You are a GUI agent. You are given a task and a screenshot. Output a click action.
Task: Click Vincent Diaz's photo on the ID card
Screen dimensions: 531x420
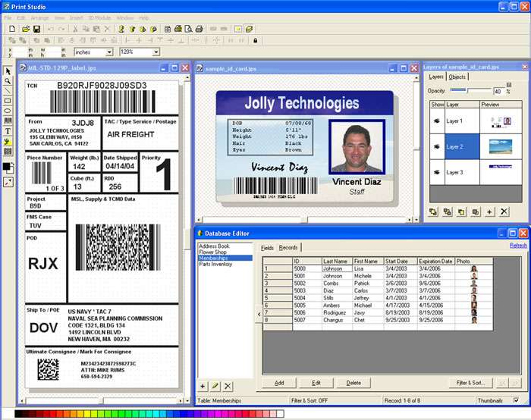(x=357, y=147)
